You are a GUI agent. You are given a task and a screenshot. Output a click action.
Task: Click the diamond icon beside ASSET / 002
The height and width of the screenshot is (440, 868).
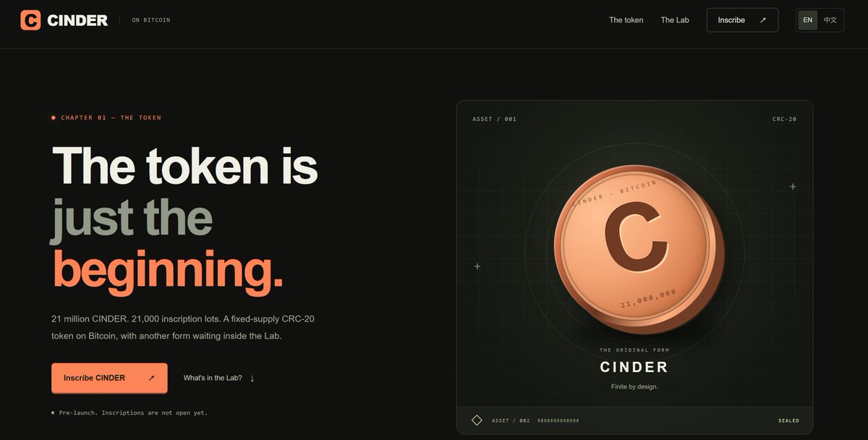pyautogui.click(x=477, y=420)
